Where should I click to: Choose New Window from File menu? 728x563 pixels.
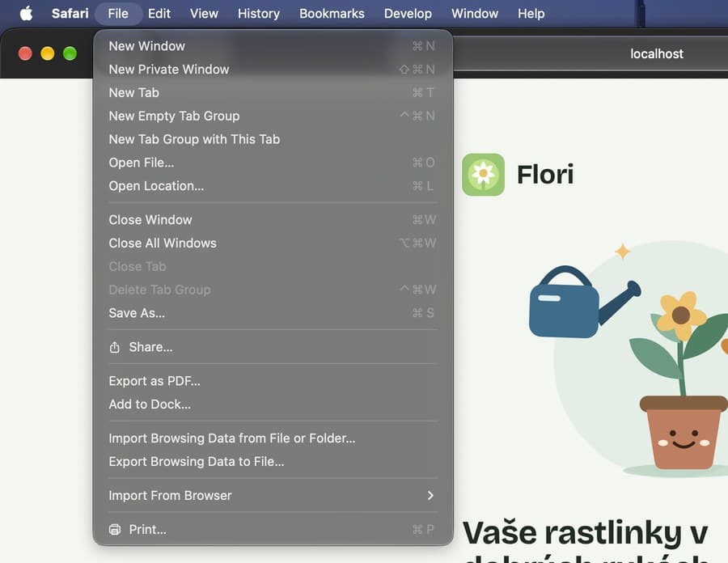pyautogui.click(x=273, y=46)
